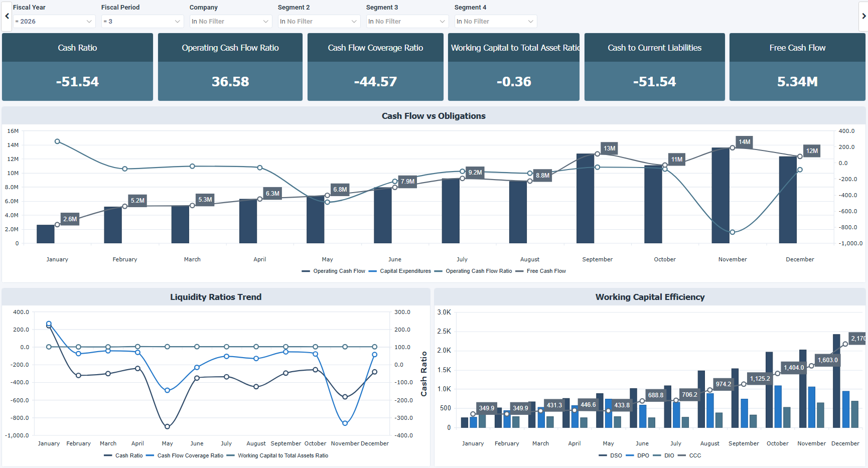Click the 688.8 CCC data label
Image resolution: width=868 pixels, height=468 pixels.
pos(656,395)
